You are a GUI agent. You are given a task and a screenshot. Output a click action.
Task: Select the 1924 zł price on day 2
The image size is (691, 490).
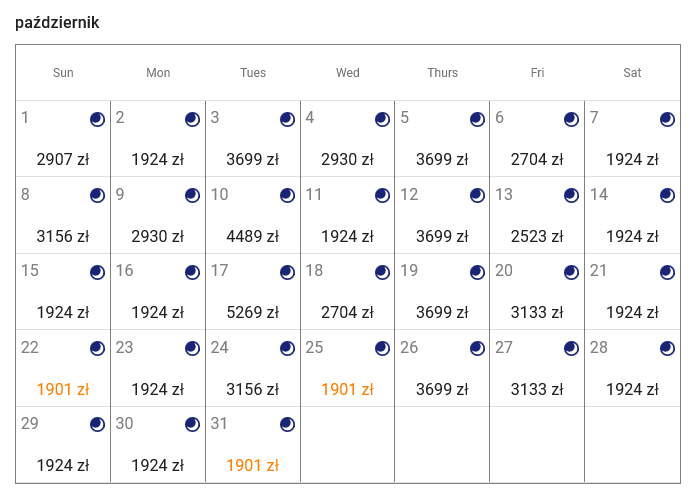pos(158,160)
